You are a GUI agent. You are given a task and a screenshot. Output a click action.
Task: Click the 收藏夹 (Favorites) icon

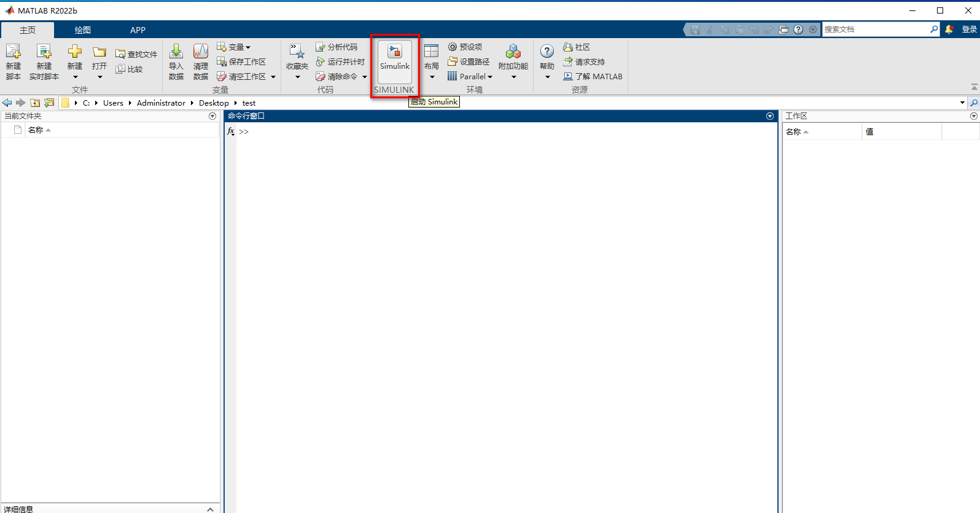[297, 52]
